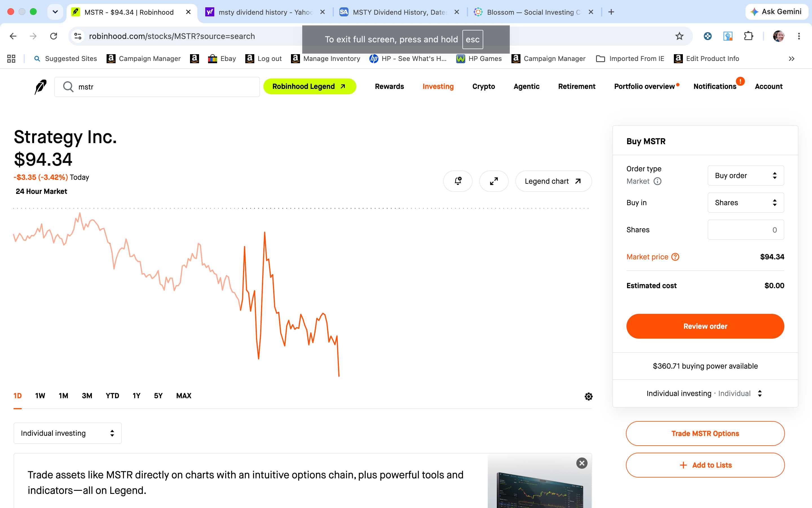The height and width of the screenshot is (508, 812).
Task: Open the Imported From IE bookmark folder
Action: pyautogui.click(x=630, y=59)
